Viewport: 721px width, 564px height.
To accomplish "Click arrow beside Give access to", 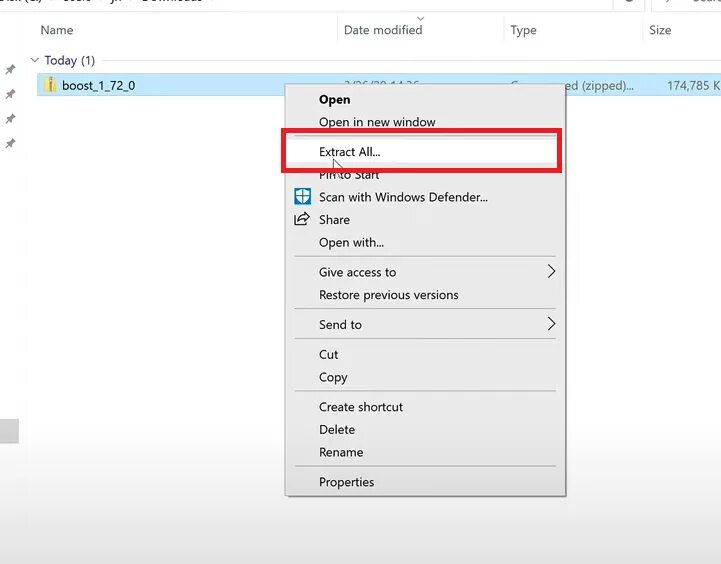I will coord(551,272).
